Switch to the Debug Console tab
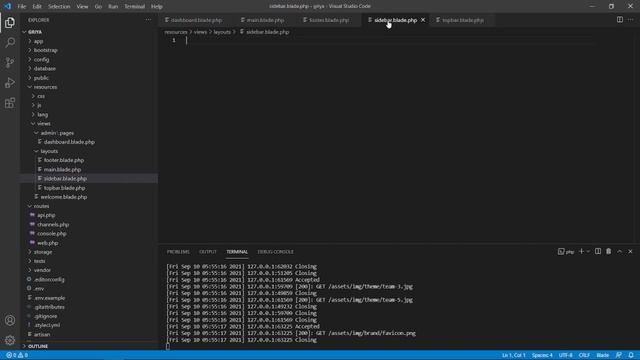640x360 pixels. (x=276, y=252)
